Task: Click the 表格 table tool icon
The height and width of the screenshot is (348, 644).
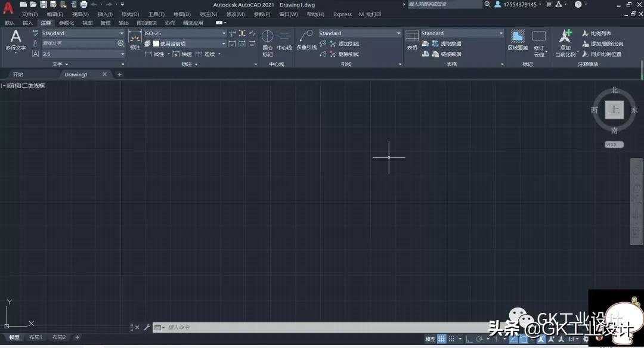Action: (x=412, y=40)
